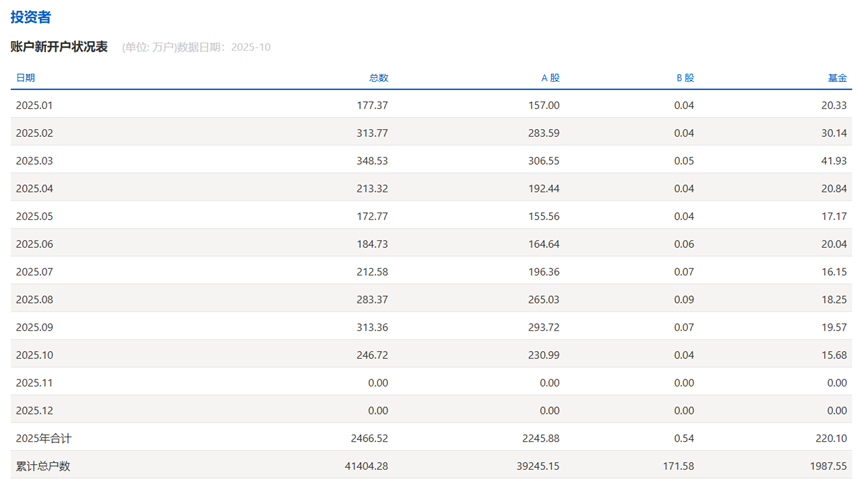867x490 pixels.
Task: Click the A股 column header
Action: [x=550, y=77]
